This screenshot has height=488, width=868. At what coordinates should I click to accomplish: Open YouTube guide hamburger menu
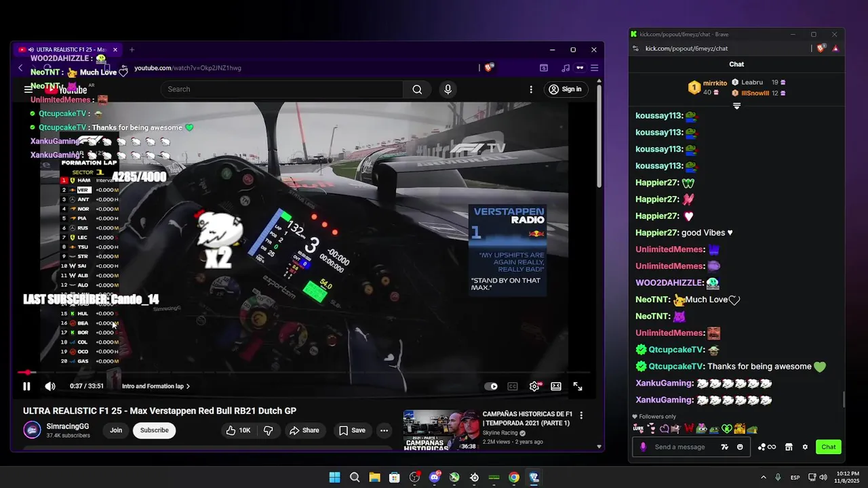tap(28, 89)
